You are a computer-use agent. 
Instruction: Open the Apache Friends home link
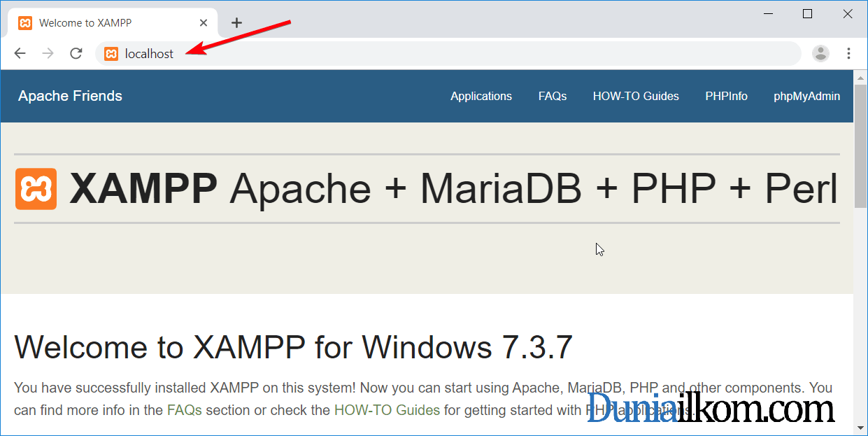[x=70, y=96]
